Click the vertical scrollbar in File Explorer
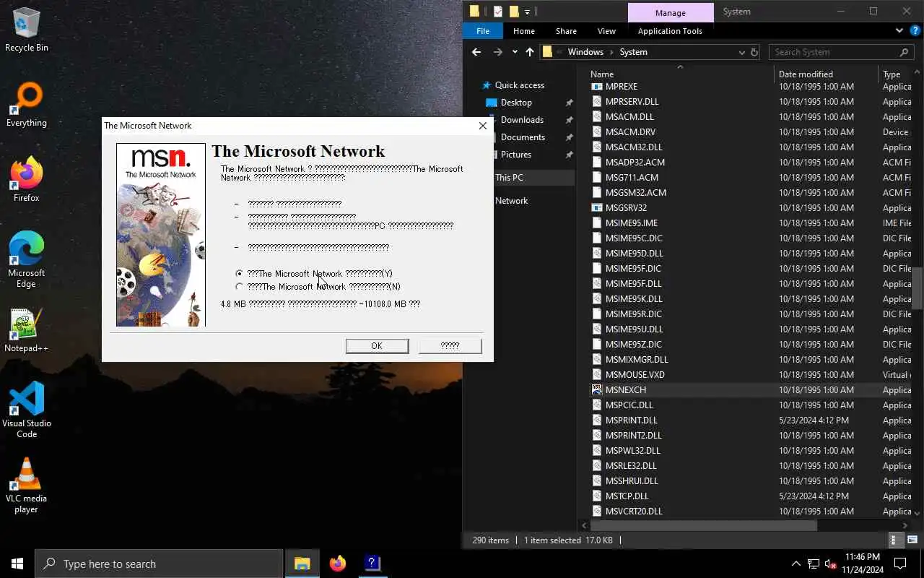This screenshot has height=578, width=924. pos(918,289)
